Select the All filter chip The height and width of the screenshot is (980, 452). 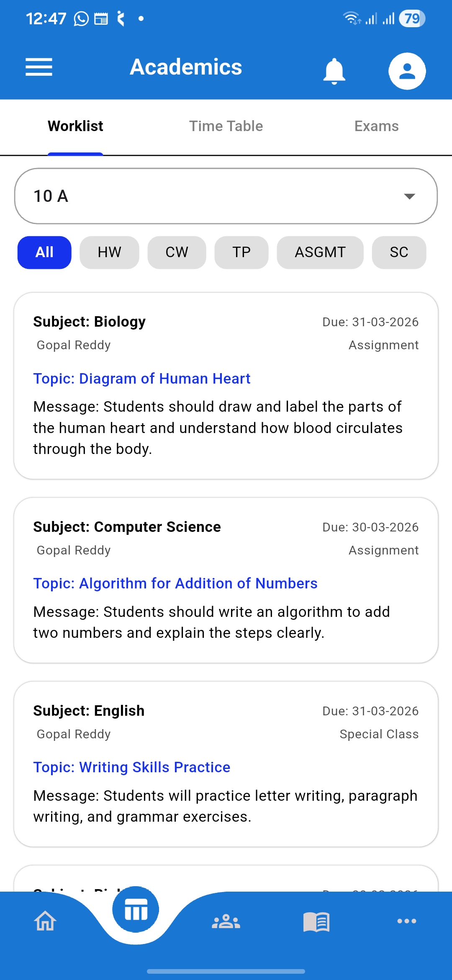coord(44,252)
